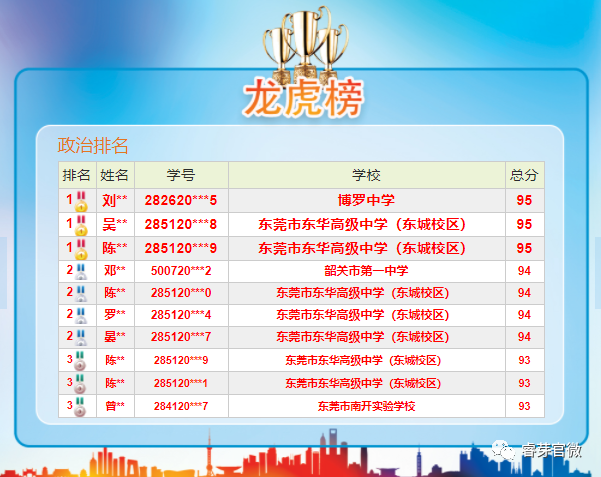Select the name cell 曾**
The width and height of the screenshot is (601, 477).
pyautogui.click(x=115, y=406)
